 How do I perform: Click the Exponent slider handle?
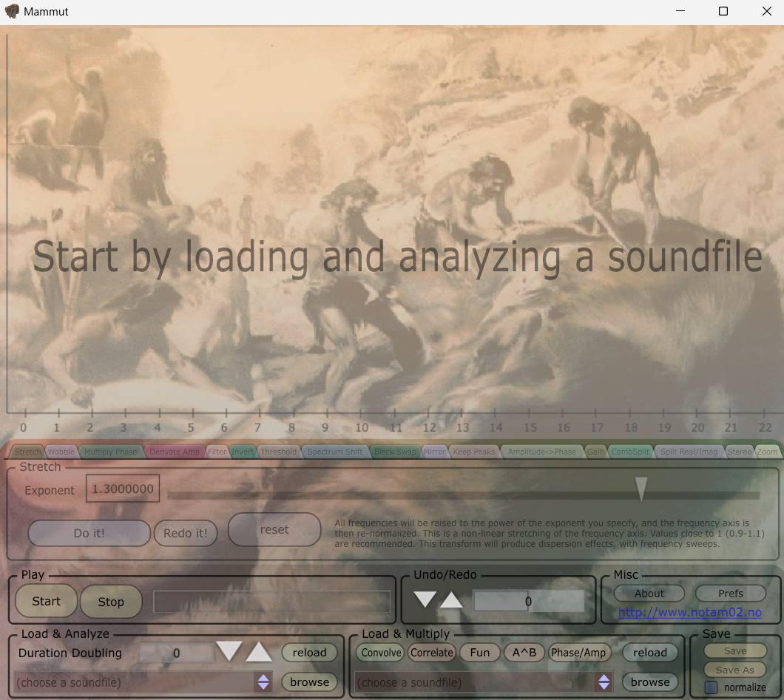pyautogui.click(x=641, y=488)
